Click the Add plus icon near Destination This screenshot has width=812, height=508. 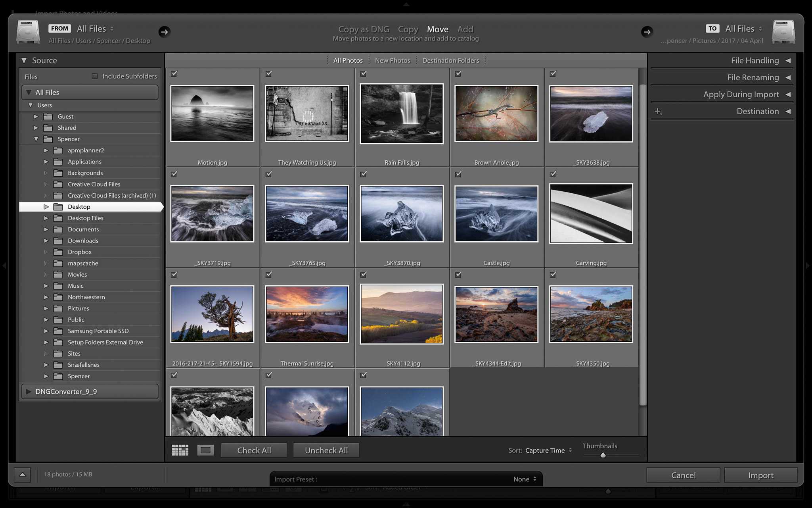coord(658,111)
